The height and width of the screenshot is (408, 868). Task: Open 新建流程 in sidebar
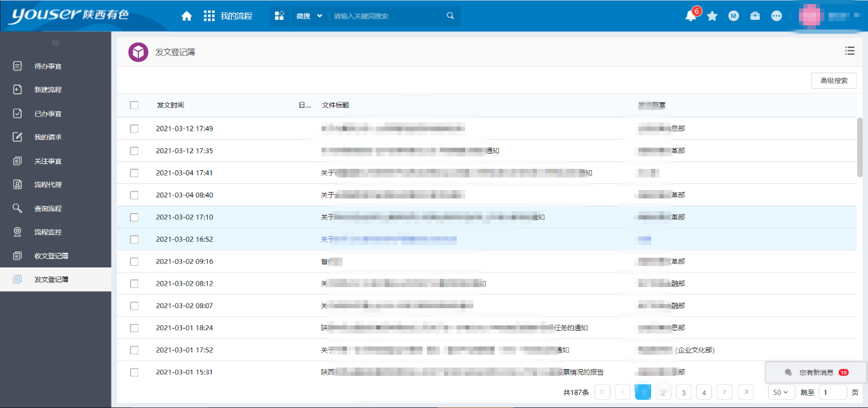click(48, 90)
